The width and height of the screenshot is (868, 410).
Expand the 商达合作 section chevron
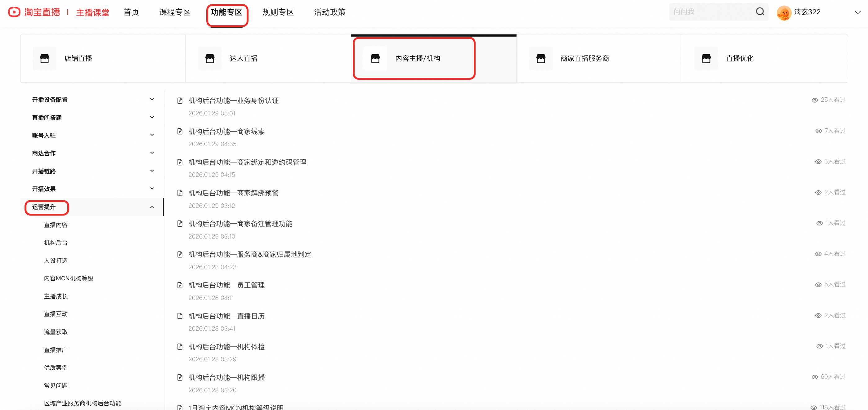pos(152,153)
